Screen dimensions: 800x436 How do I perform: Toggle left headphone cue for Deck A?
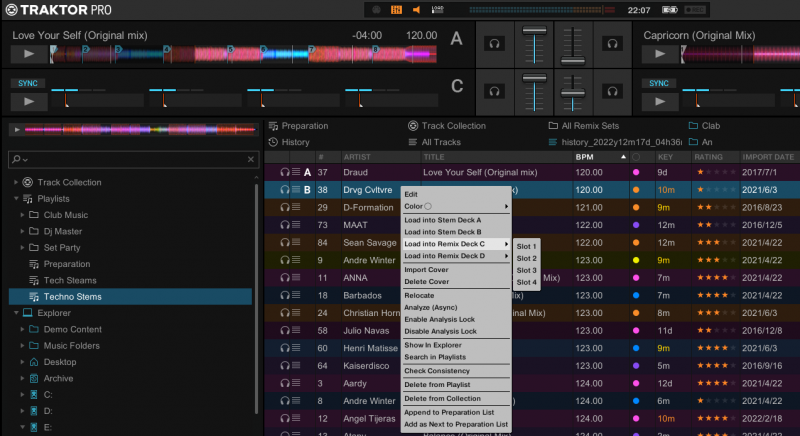[x=494, y=44]
